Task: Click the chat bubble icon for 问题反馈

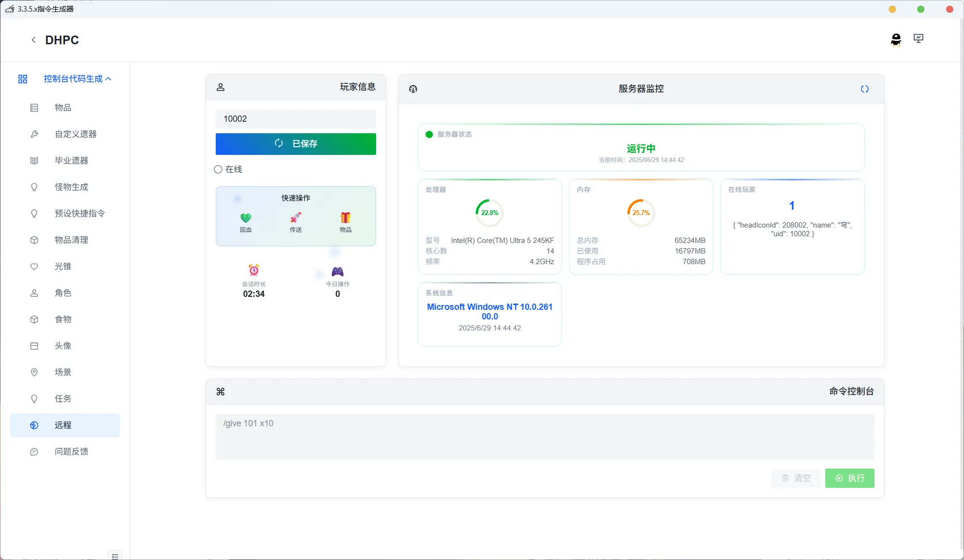Action: point(34,452)
